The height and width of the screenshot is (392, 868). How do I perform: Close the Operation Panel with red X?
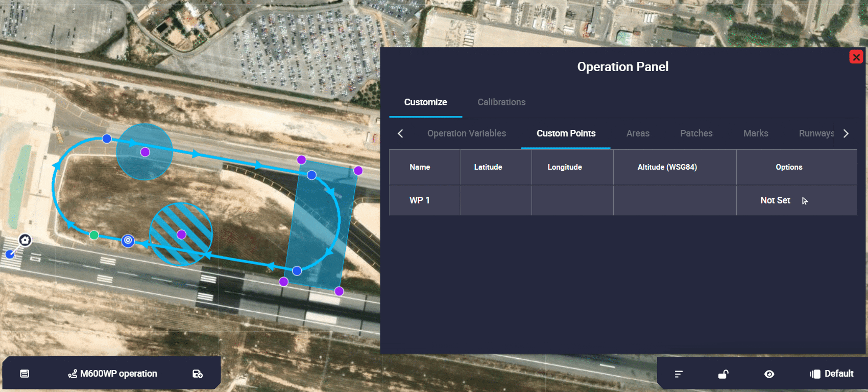click(856, 57)
